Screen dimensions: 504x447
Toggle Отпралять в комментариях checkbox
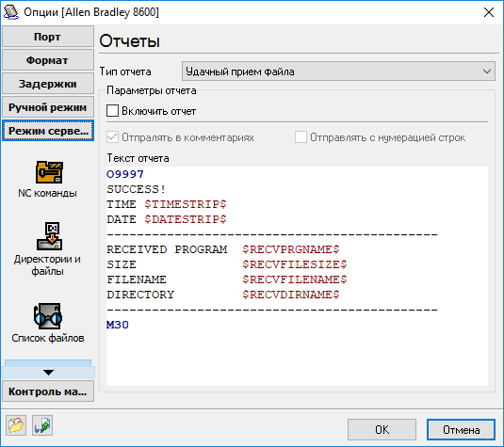coord(112,137)
